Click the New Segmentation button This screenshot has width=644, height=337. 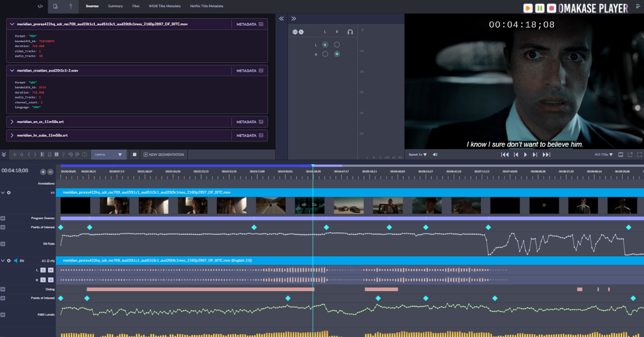[164, 155]
